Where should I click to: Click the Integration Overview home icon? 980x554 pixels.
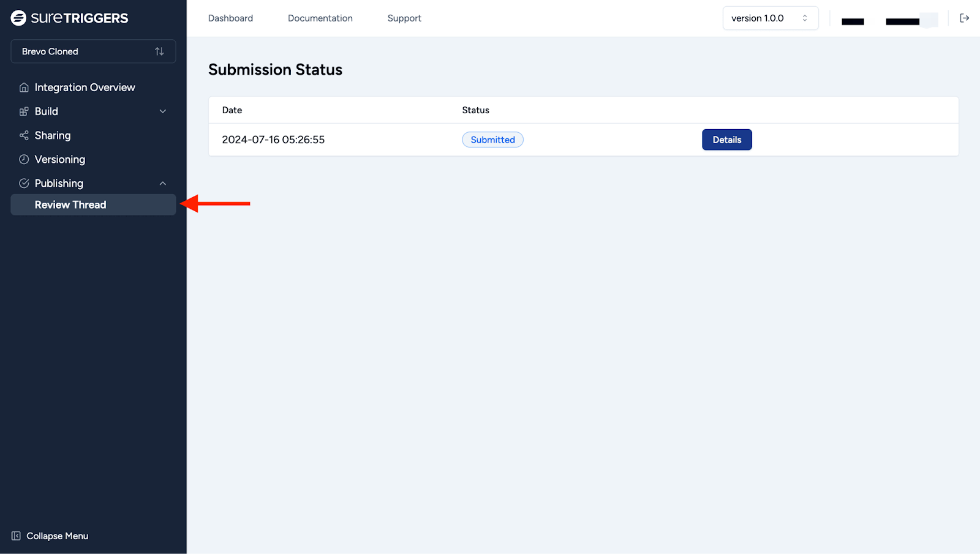(24, 88)
